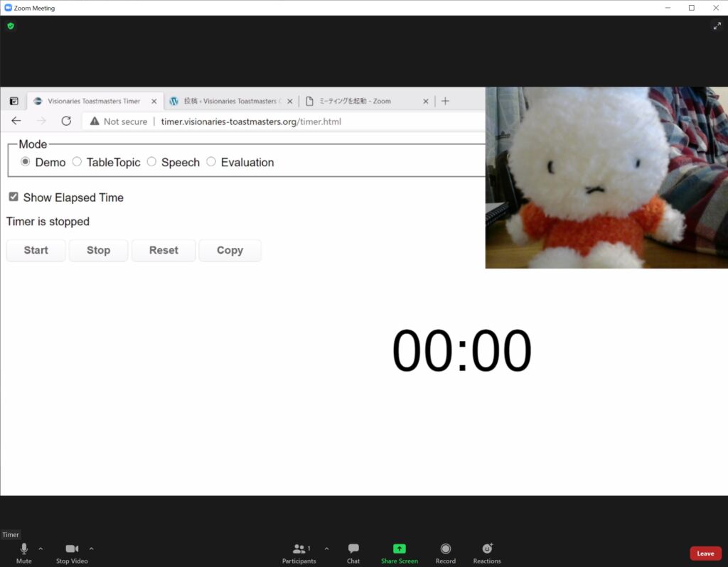The image size is (728, 567).
Task: Click the Copy button
Action: point(230,251)
